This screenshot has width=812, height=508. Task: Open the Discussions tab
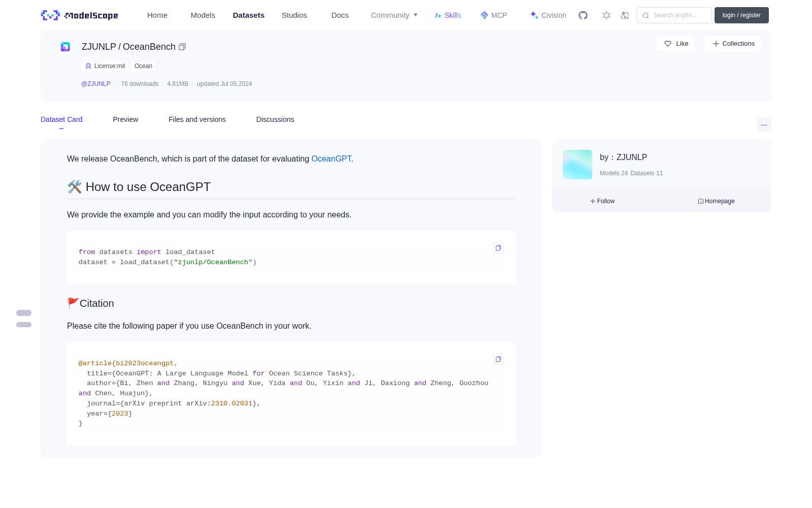coord(275,119)
